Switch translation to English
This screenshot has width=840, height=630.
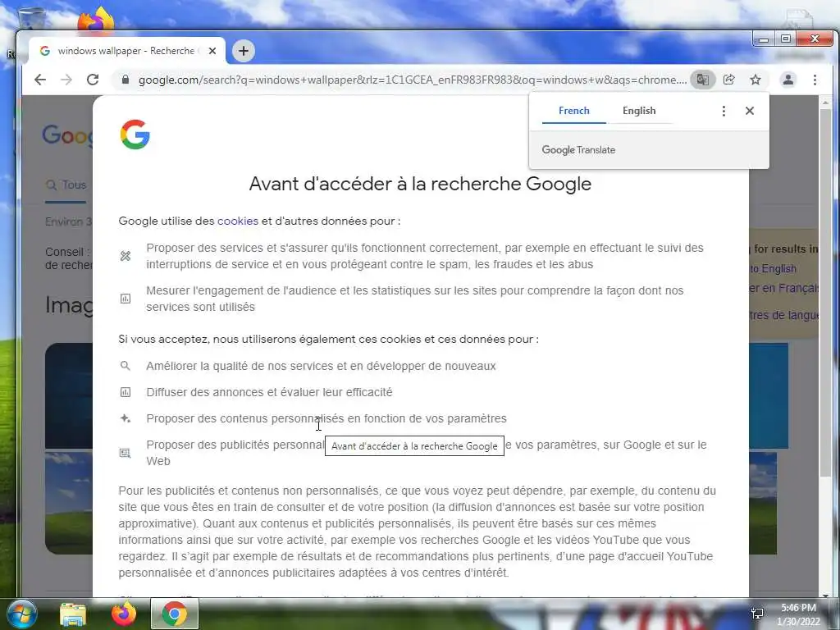point(639,111)
